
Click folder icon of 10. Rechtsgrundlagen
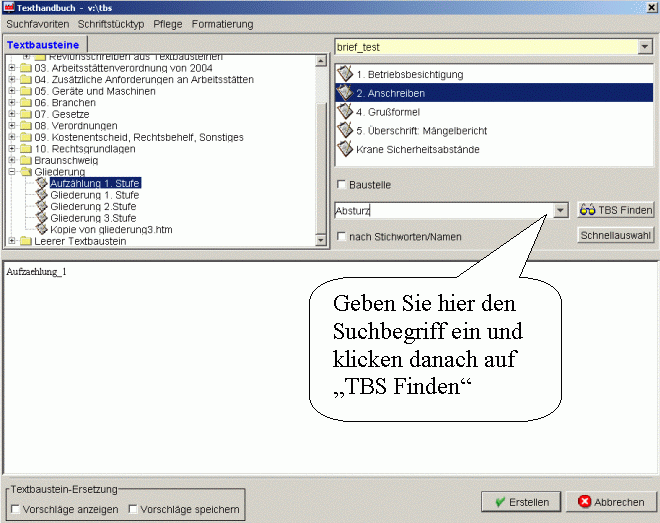click(x=26, y=149)
